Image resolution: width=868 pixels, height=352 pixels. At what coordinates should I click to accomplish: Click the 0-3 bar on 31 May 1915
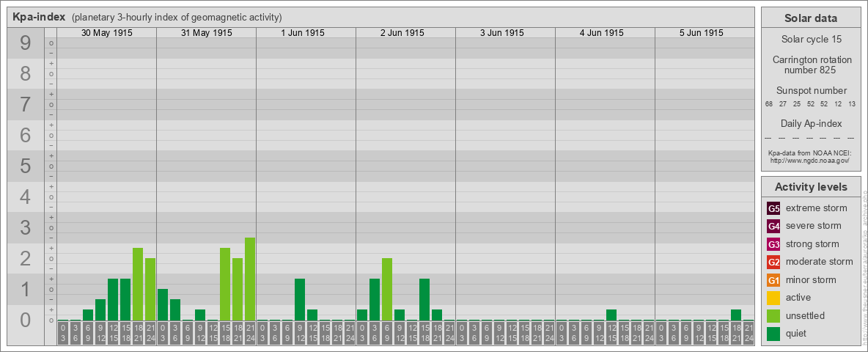pos(163,305)
